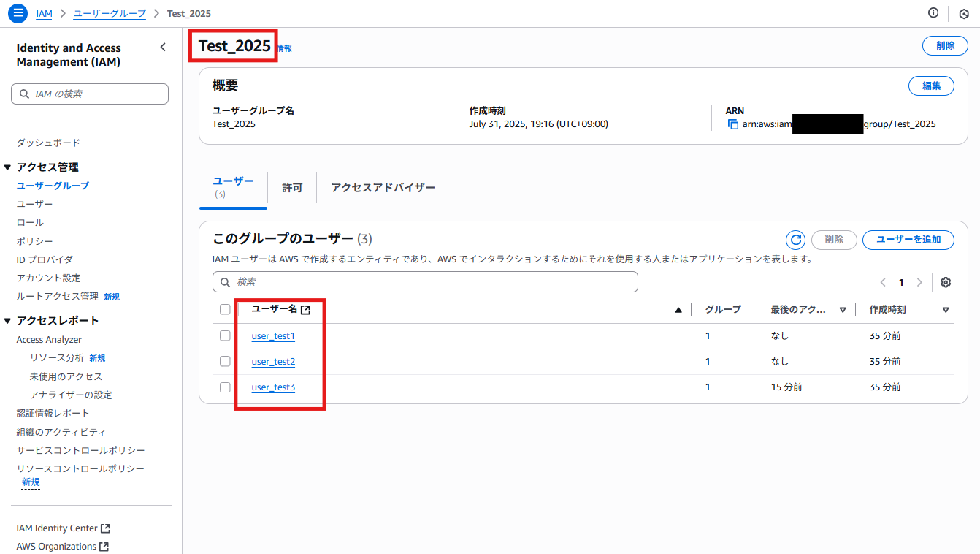Toggle the select-all users checkbox
Screen dimensions: 980x554
click(x=225, y=310)
